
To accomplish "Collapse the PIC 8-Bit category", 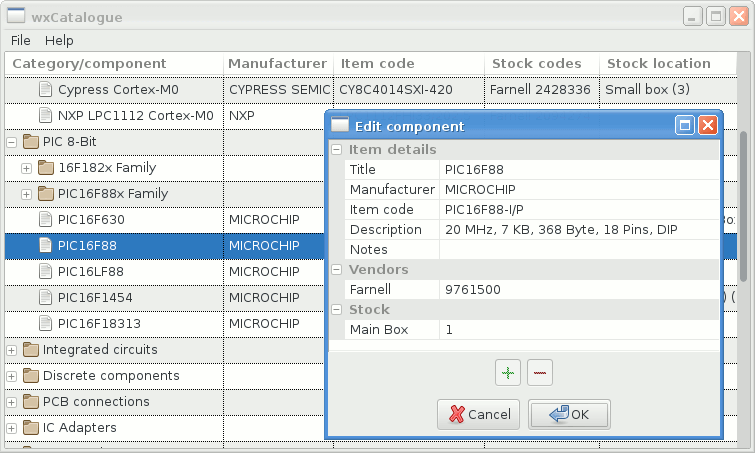I will click(12, 142).
